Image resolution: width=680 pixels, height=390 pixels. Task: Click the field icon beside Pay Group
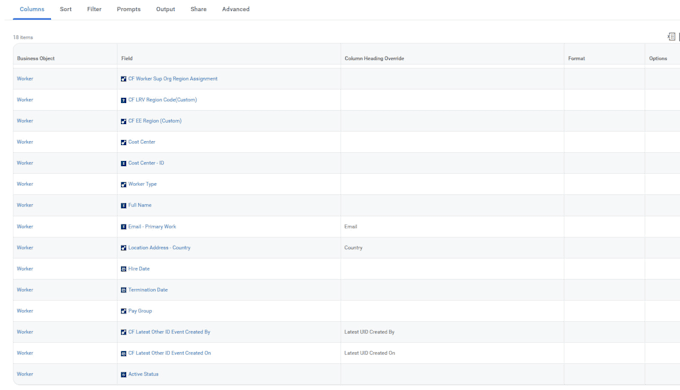click(x=124, y=311)
